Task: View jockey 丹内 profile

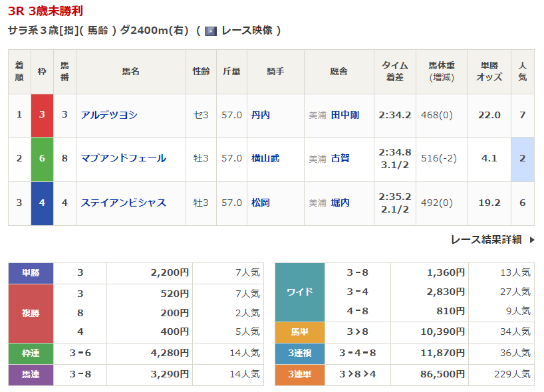Action: pos(261,115)
